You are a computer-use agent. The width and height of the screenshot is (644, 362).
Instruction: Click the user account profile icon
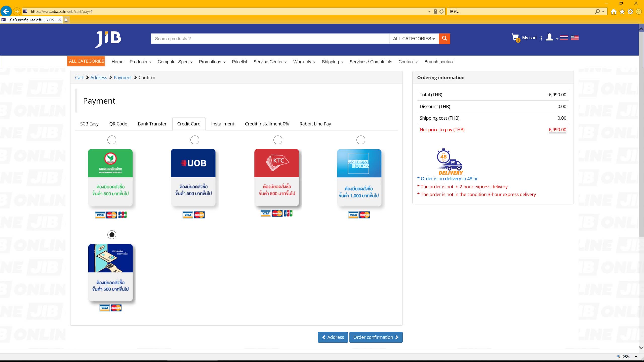point(549,37)
